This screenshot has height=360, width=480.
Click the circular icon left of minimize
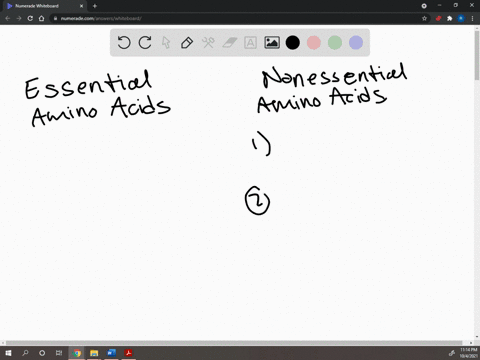click(424, 6)
